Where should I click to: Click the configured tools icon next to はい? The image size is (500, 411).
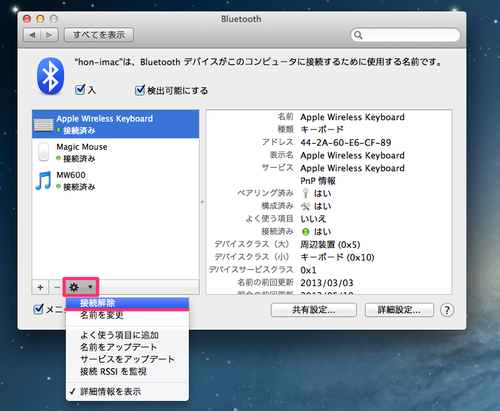tap(305, 206)
